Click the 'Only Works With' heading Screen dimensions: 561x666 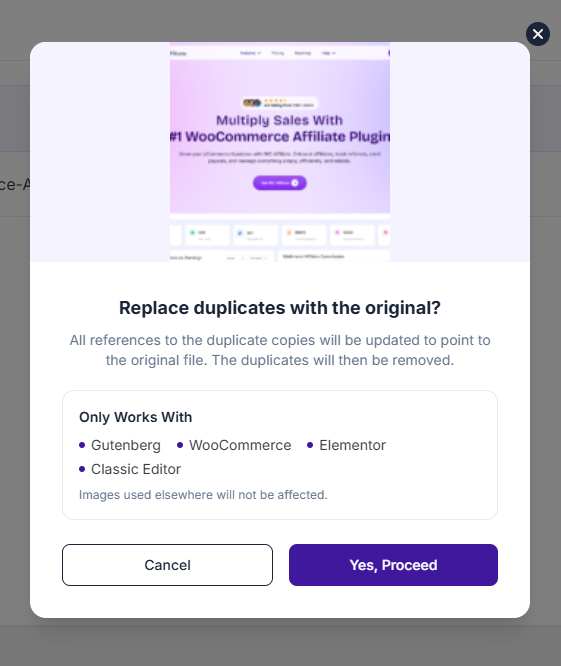[135, 417]
